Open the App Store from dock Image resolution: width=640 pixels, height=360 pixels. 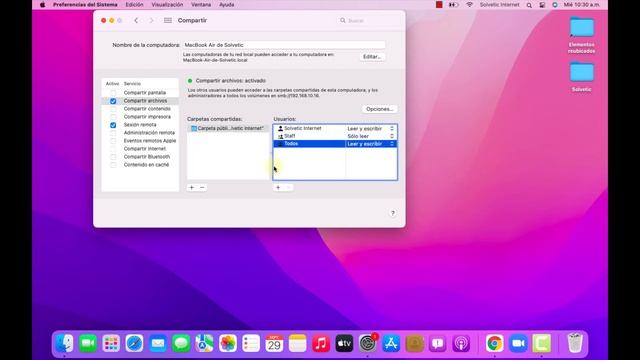point(391,343)
